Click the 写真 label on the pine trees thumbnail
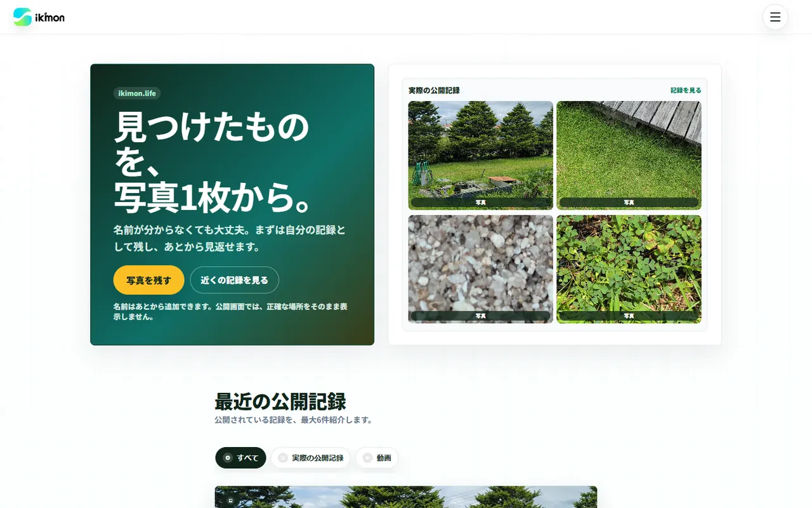Image resolution: width=812 pixels, height=508 pixels. 481,202
